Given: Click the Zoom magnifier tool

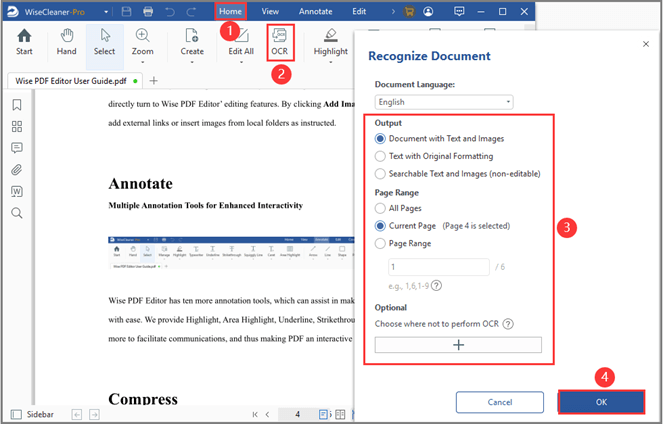Looking at the screenshot, I should (x=142, y=42).
